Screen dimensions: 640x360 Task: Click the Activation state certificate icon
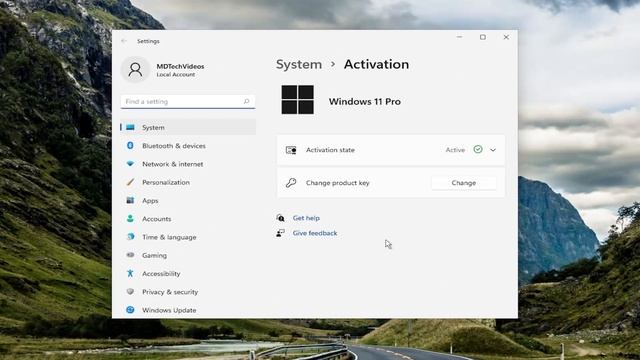pos(291,150)
